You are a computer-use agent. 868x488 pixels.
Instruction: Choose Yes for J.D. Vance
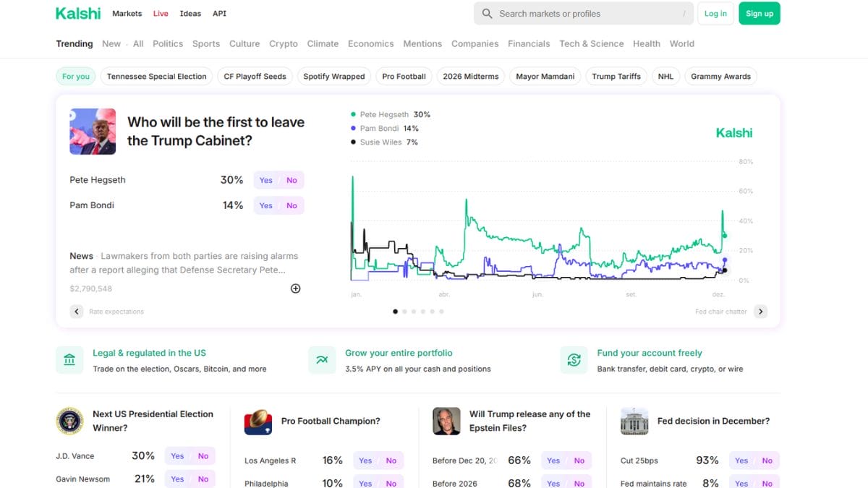pyautogui.click(x=177, y=456)
